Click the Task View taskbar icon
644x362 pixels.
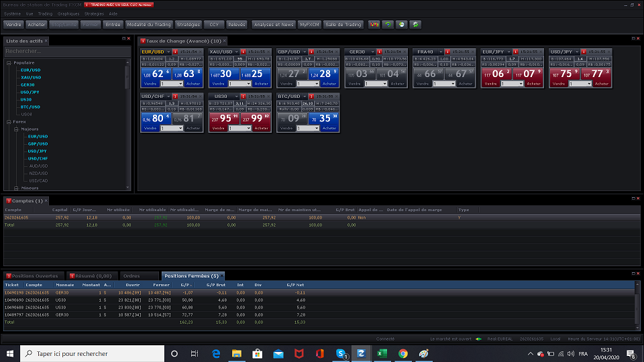(195, 353)
